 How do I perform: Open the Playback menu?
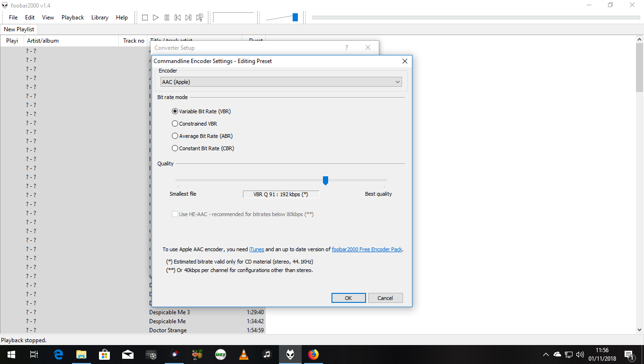[72, 18]
